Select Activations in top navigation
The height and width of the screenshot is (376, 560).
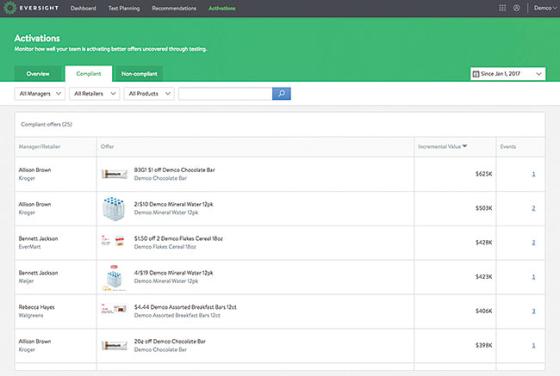(x=222, y=8)
